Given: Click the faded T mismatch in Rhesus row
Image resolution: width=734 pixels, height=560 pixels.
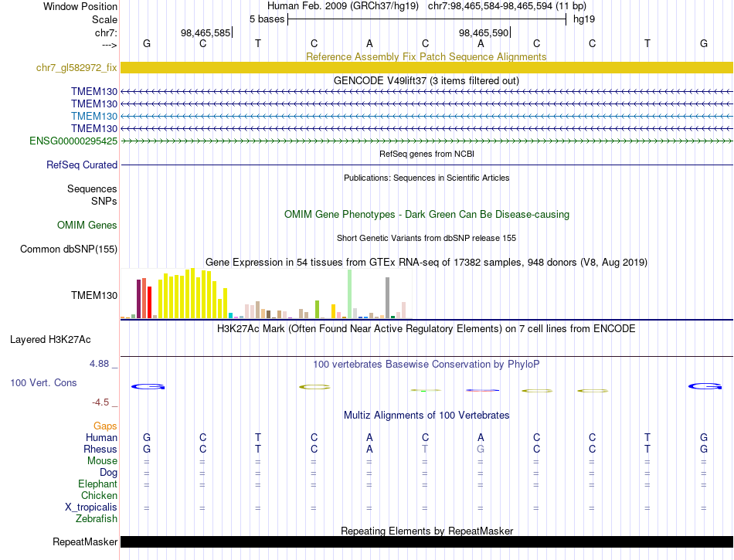Looking at the screenshot, I should coord(425,449).
